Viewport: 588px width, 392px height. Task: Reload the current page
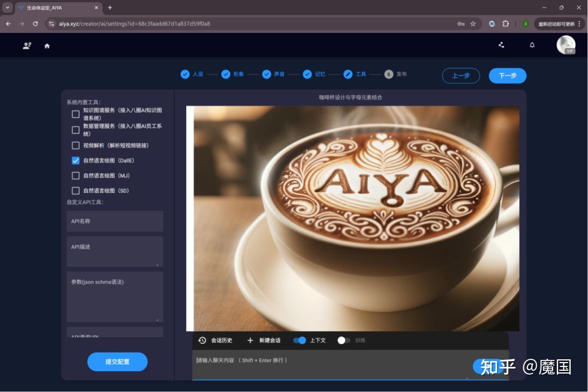point(35,23)
